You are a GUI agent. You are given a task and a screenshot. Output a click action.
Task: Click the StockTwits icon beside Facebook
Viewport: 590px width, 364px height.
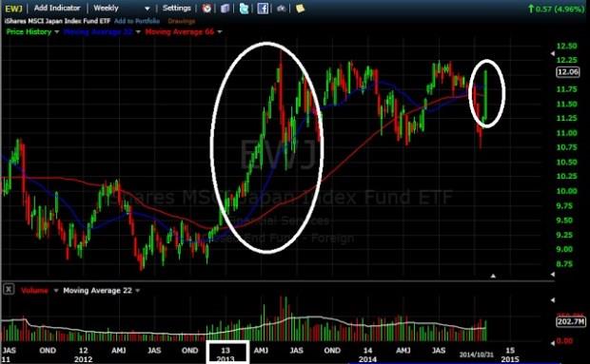click(281, 9)
